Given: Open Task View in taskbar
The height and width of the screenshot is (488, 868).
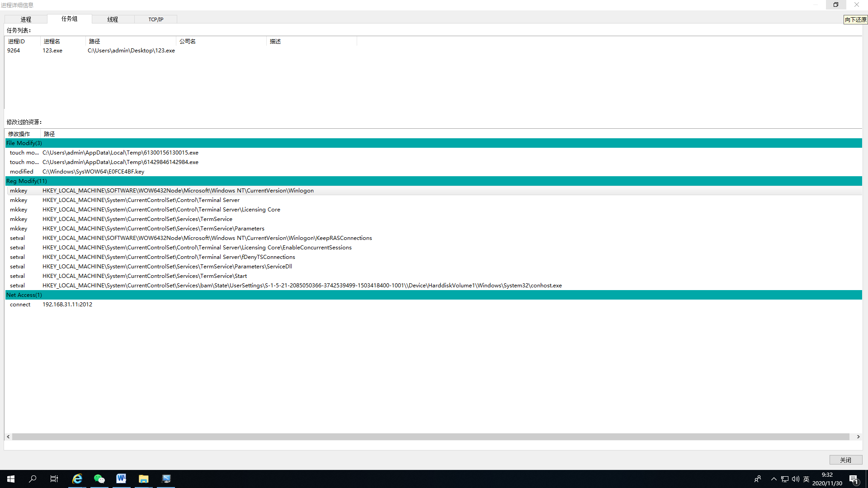Looking at the screenshot, I should [x=54, y=479].
